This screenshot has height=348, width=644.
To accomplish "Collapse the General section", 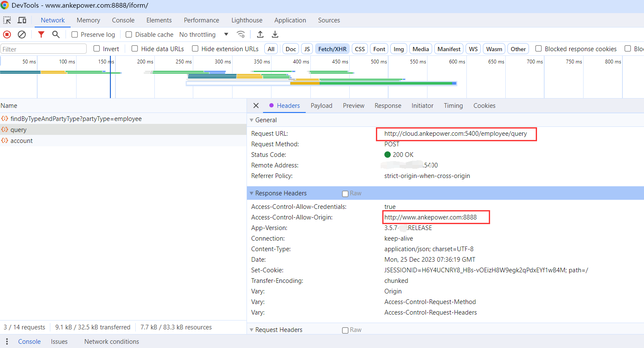I will pos(252,120).
